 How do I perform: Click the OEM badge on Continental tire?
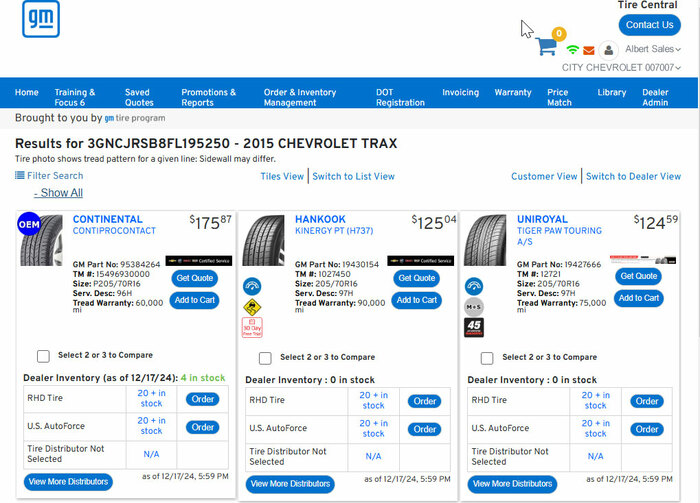28,223
